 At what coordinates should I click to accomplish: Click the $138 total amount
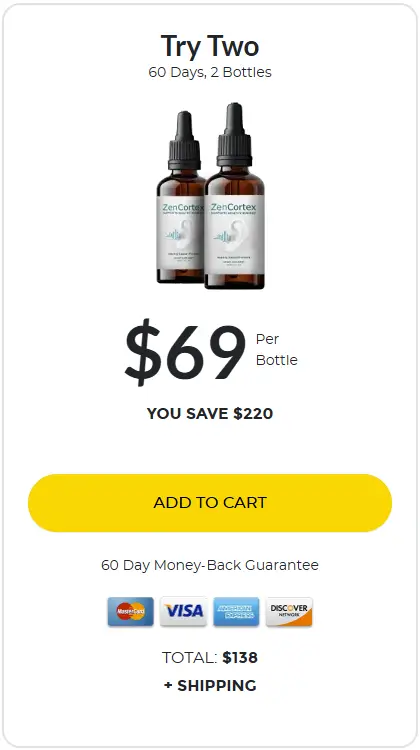coord(240,658)
